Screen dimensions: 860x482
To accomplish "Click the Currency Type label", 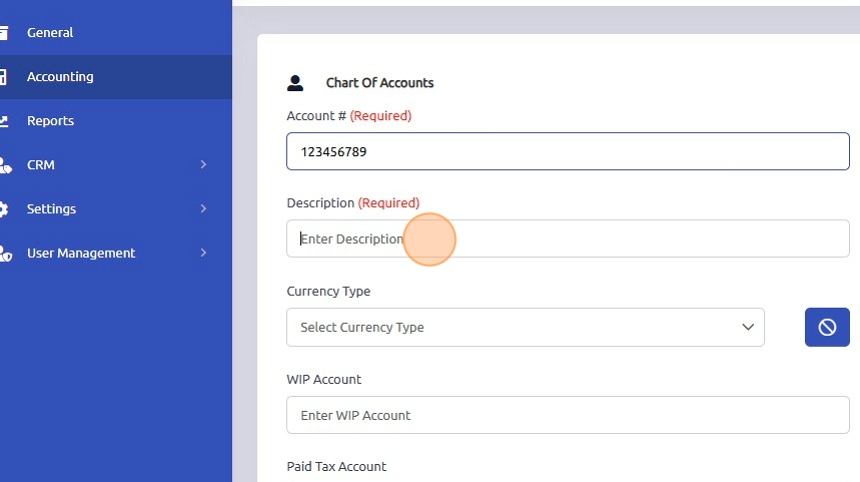I will click(x=328, y=291).
